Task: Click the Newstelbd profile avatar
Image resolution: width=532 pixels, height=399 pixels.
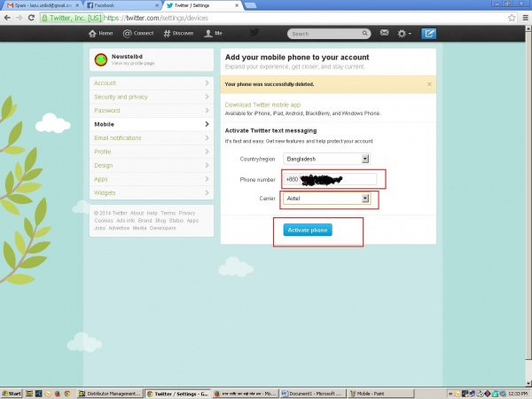Action: 101,59
